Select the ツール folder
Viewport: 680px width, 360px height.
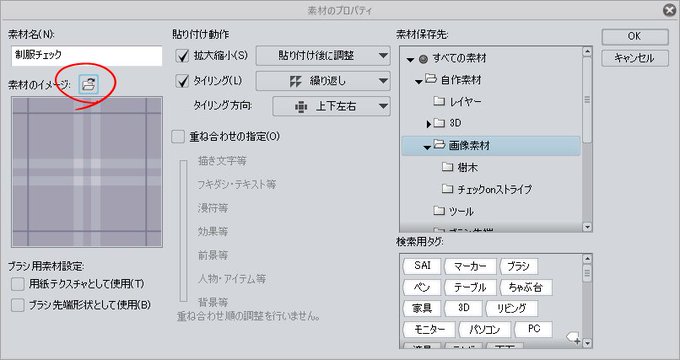453,211
